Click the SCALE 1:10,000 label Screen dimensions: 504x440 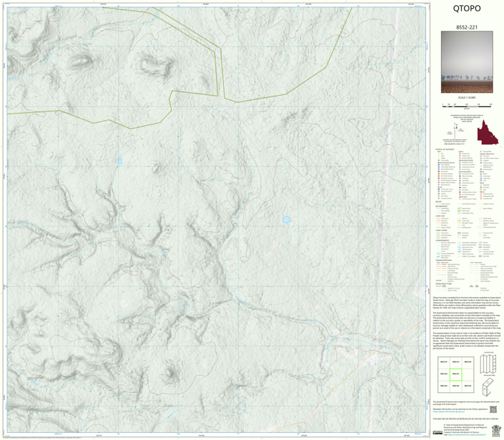467,98
